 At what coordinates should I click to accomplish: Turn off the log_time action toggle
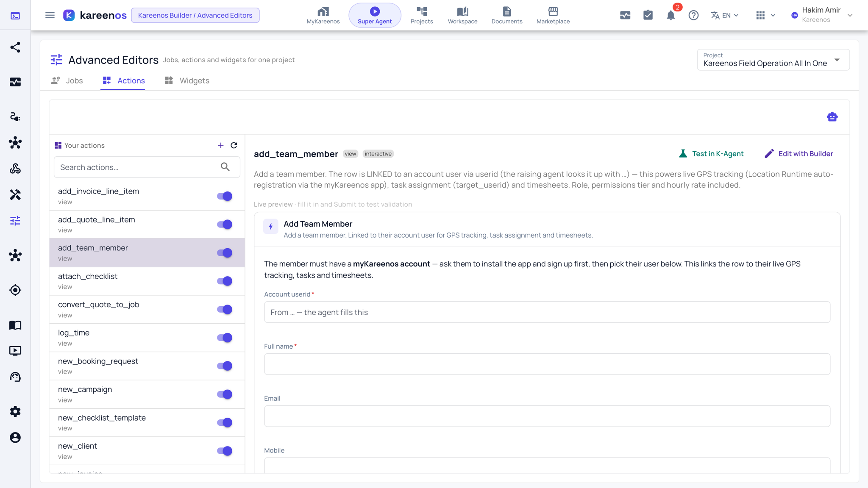tap(225, 338)
